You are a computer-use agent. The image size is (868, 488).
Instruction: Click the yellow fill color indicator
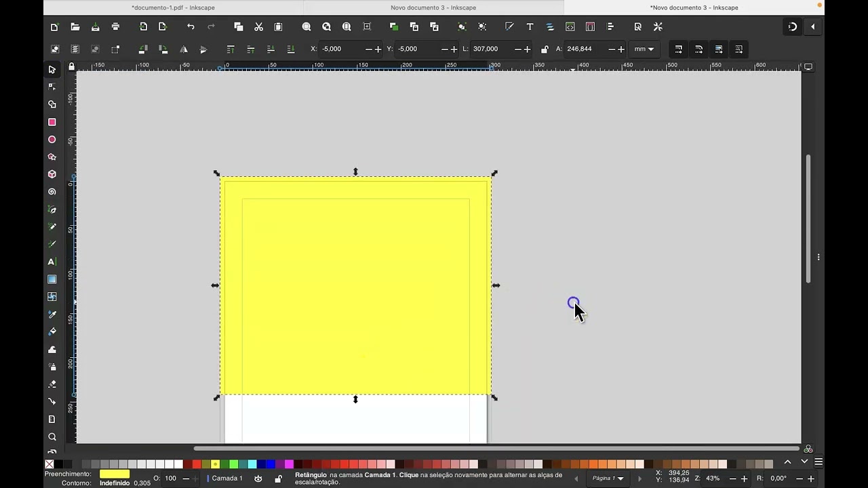click(115, 474)
